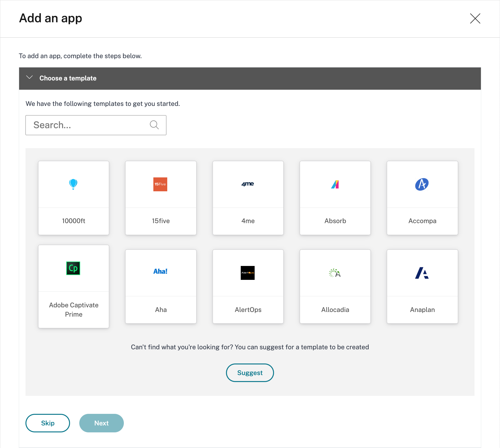Select the Anaplan template name
Image resolution: width=500 pixels, height=448 pixels.
point(422,310)
